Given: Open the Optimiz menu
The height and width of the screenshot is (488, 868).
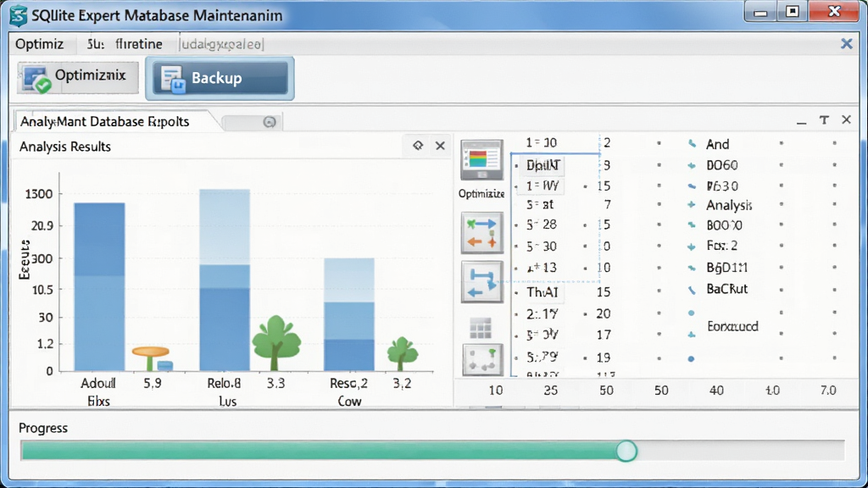Looking at the screenshot, I should [39, 44].
